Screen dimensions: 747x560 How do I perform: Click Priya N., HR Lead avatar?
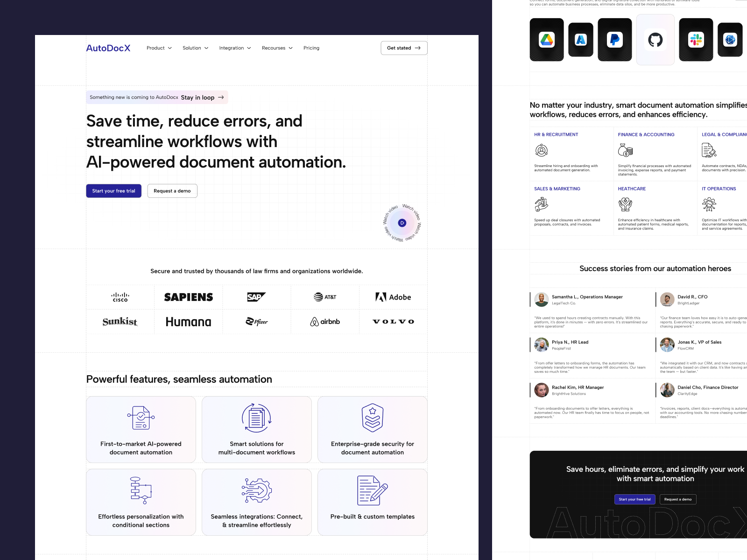click(x=542, y=345)
